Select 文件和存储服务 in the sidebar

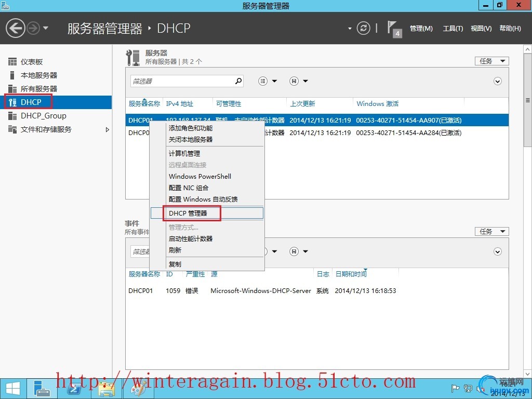(46, 129)
